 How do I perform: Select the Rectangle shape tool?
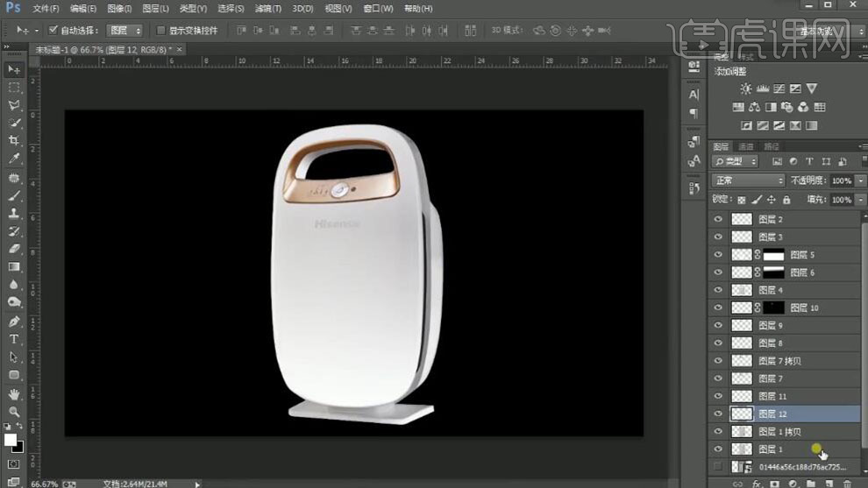pyautogui.click(x=14, y=375)
